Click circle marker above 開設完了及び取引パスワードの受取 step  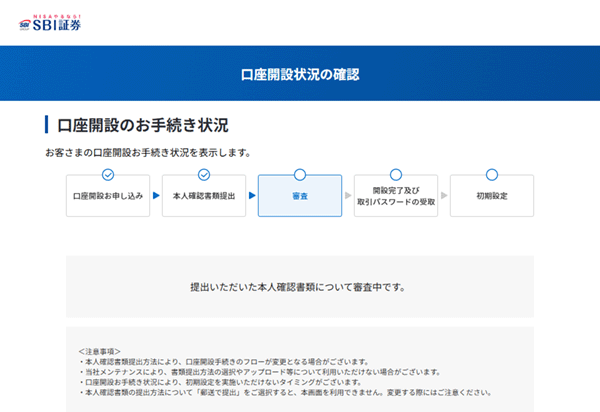click(396, 175)
